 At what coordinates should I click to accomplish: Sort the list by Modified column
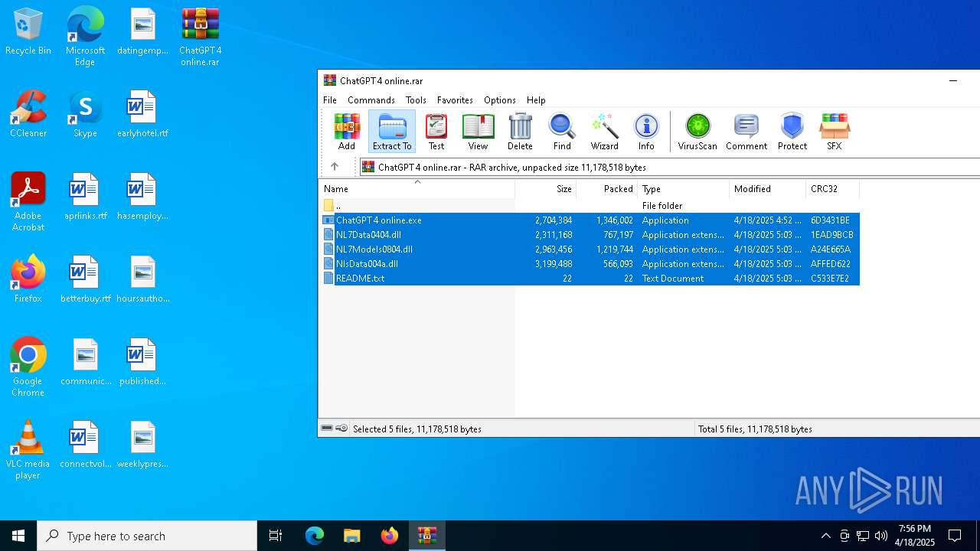tap(768, 189)
